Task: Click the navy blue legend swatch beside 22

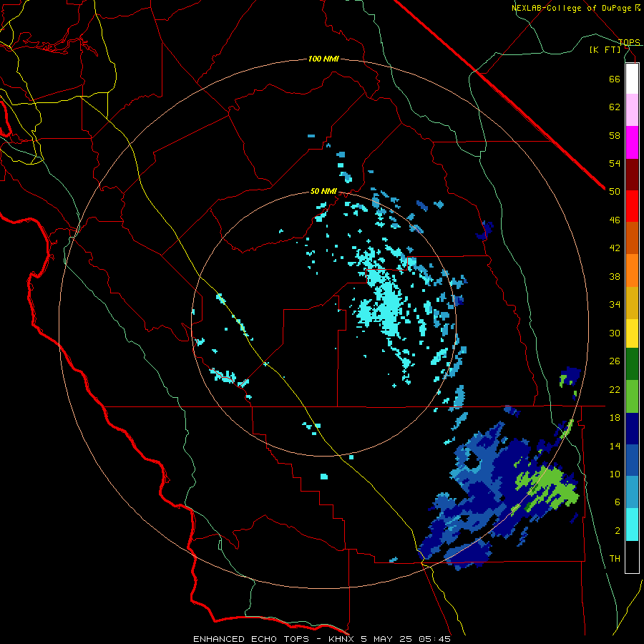Action: [632, 429]
